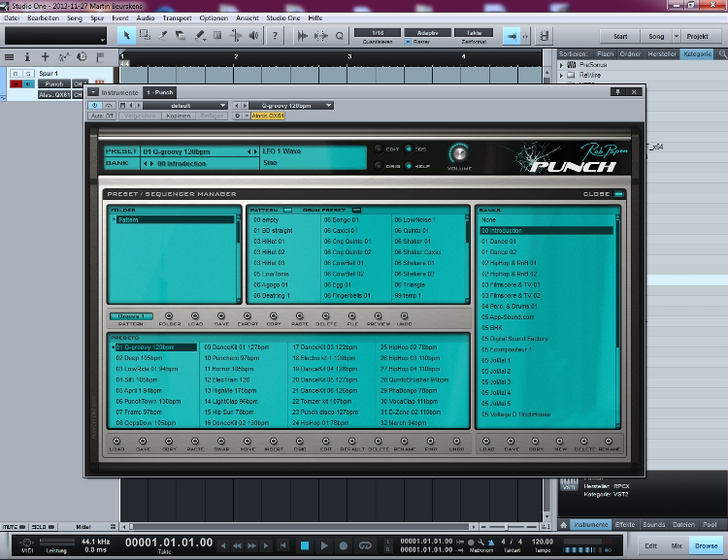Toggle the loop button in the transport
The width and height of the screenshot is (728, 560).
pyautogui.click(x=365, y=545)
